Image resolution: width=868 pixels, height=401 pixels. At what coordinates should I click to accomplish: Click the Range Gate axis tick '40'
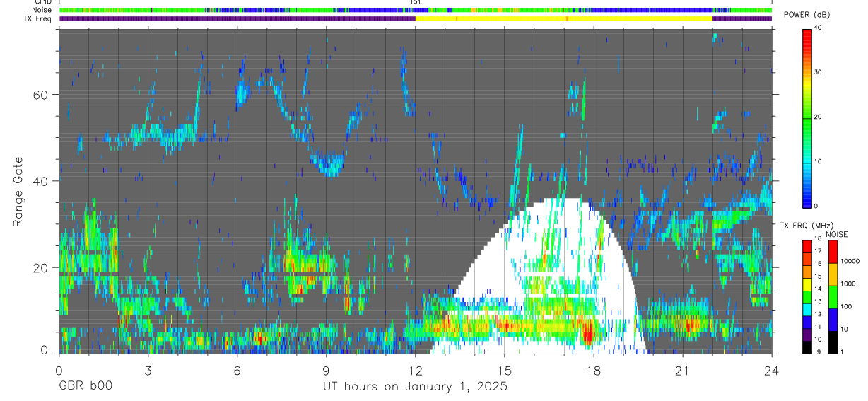42,181
